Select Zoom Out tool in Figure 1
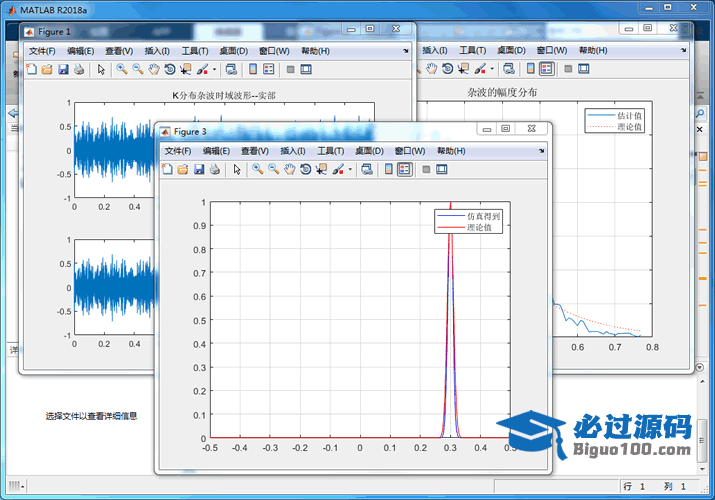This screenshot has width=715, height=500. point(137,69)
